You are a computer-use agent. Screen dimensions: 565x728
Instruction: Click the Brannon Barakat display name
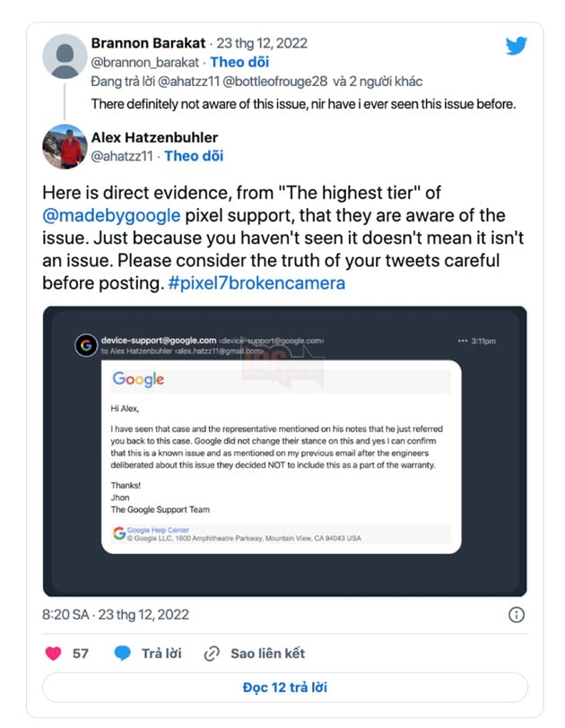[148, 44]
